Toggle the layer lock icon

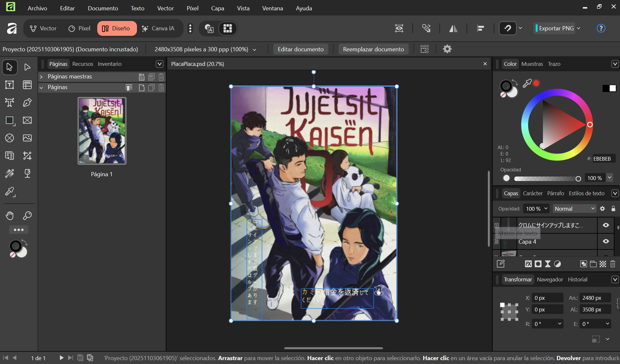point(613,209)
